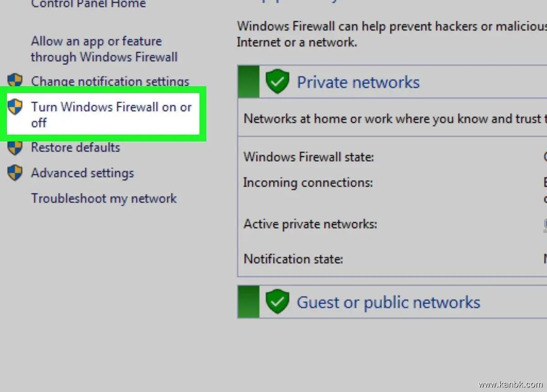Click the Notification state label
Viewport: 547px width, 392px height.
point(294,259)
